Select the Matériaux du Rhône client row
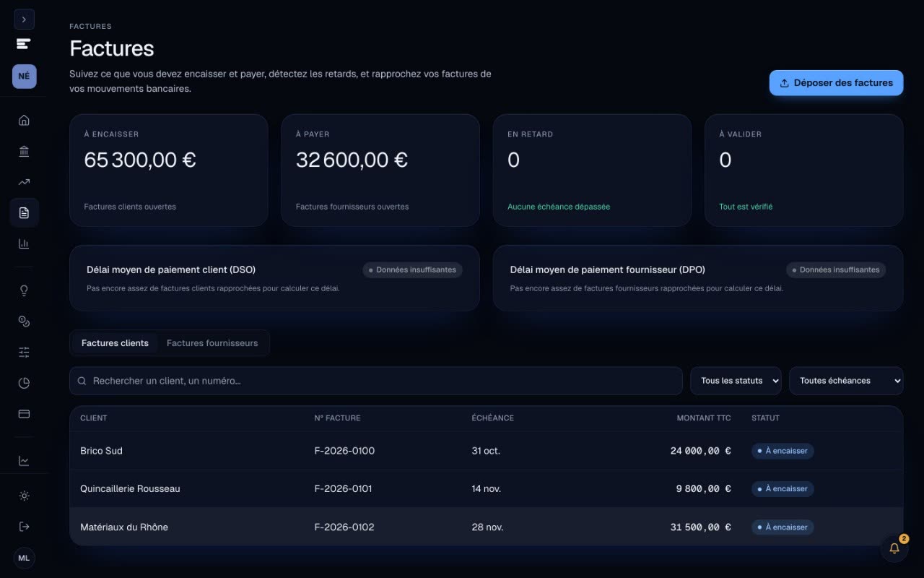 (486, 527)
